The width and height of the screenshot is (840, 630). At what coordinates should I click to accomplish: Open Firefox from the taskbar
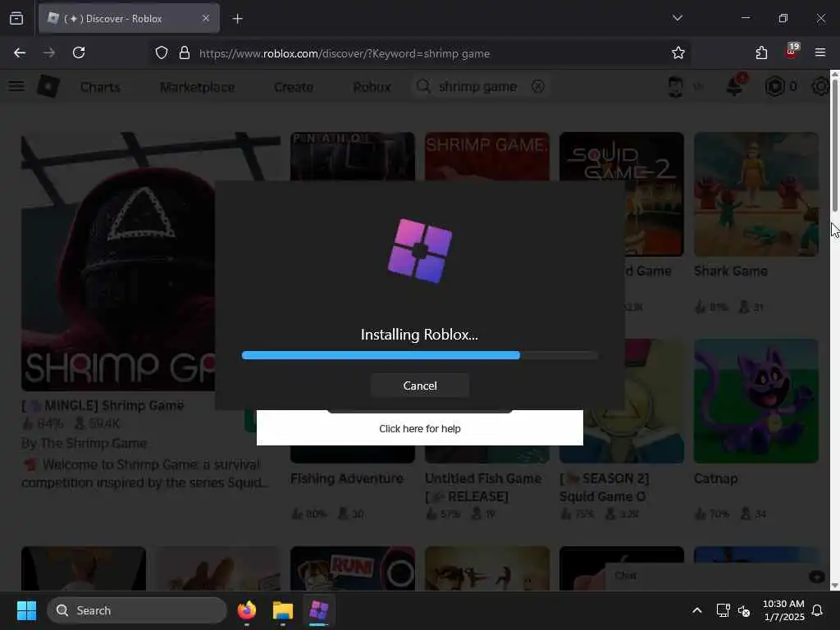(247, 610)
